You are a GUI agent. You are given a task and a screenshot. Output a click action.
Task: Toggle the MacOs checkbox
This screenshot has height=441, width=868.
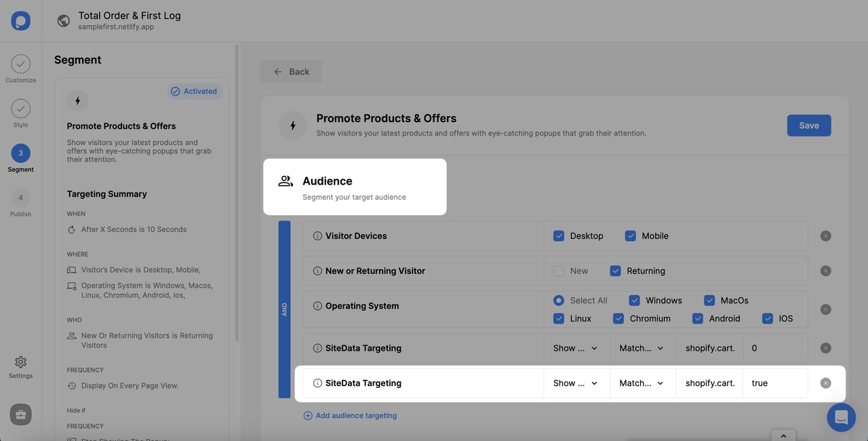(x=709, y=301)
